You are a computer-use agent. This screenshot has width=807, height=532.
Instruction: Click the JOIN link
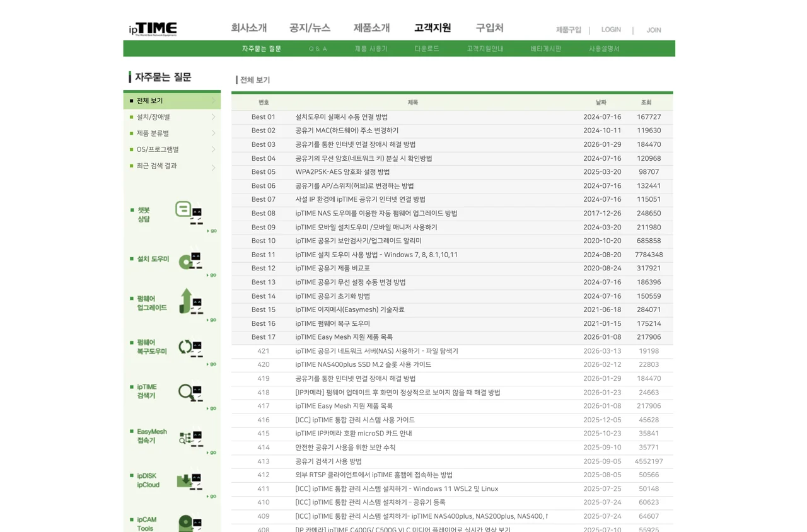click(654, 30)
